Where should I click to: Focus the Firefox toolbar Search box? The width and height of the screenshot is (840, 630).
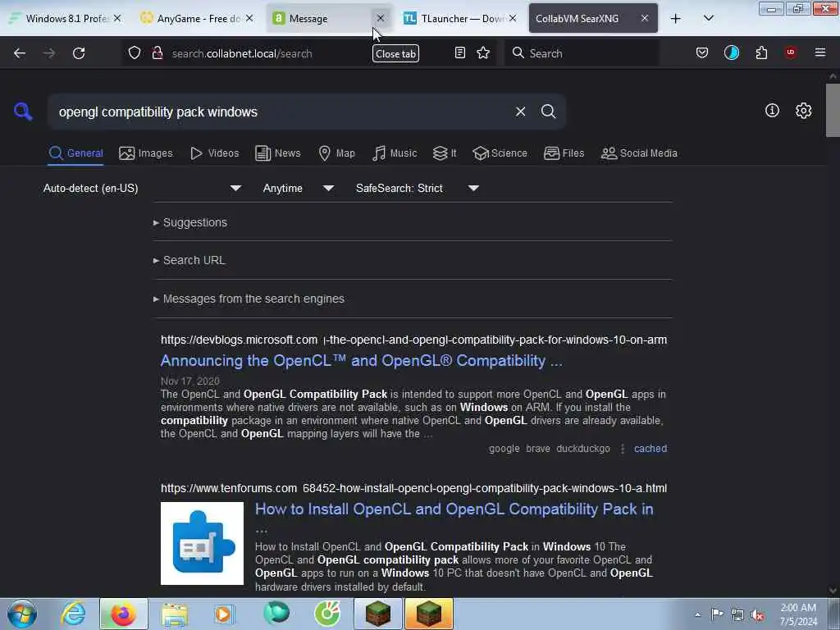coord(582,53)
